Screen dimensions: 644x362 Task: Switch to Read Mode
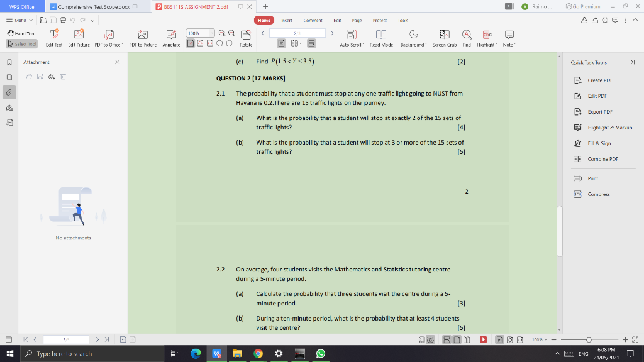(381, 36)
